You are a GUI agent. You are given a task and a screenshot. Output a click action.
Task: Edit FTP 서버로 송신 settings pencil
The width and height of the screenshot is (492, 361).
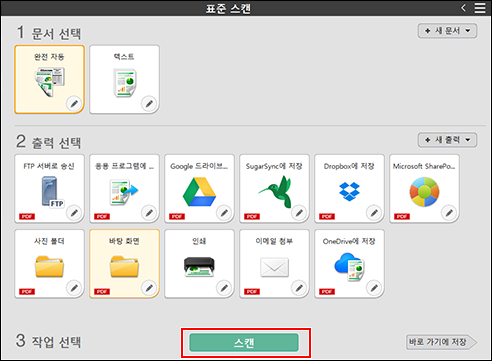[x=74, y=212]
